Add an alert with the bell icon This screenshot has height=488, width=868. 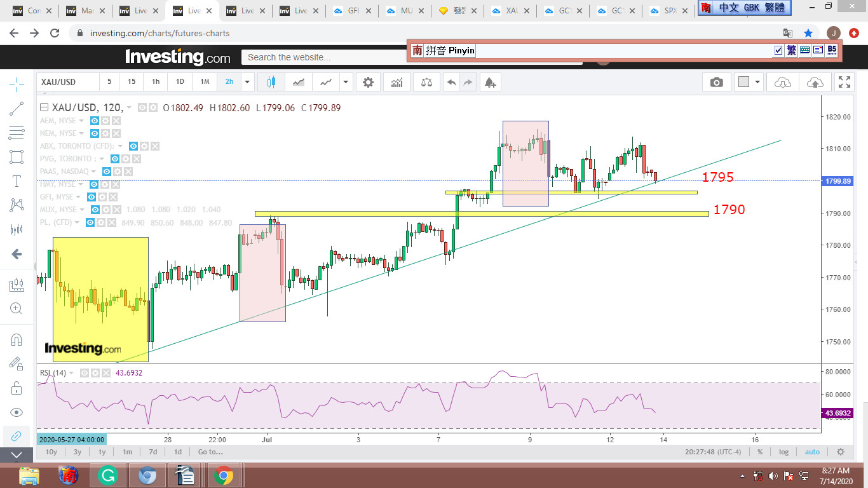(x=489, y=82)
